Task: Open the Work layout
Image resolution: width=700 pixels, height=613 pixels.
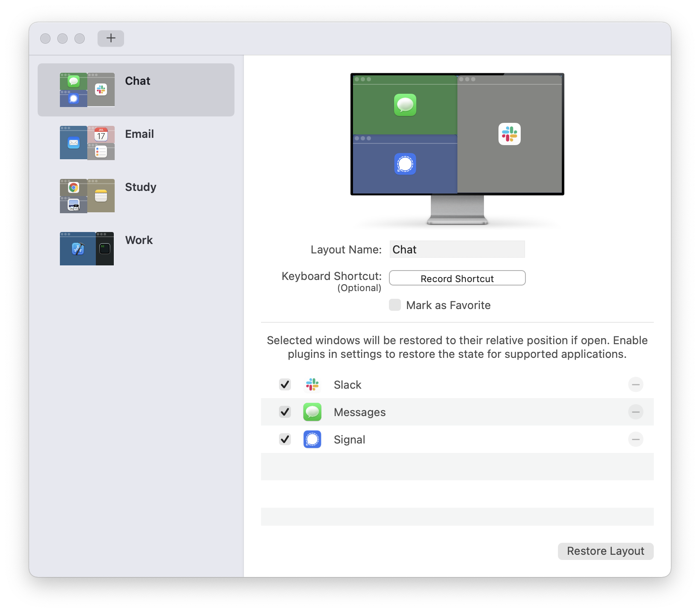Action: [136, 249]
